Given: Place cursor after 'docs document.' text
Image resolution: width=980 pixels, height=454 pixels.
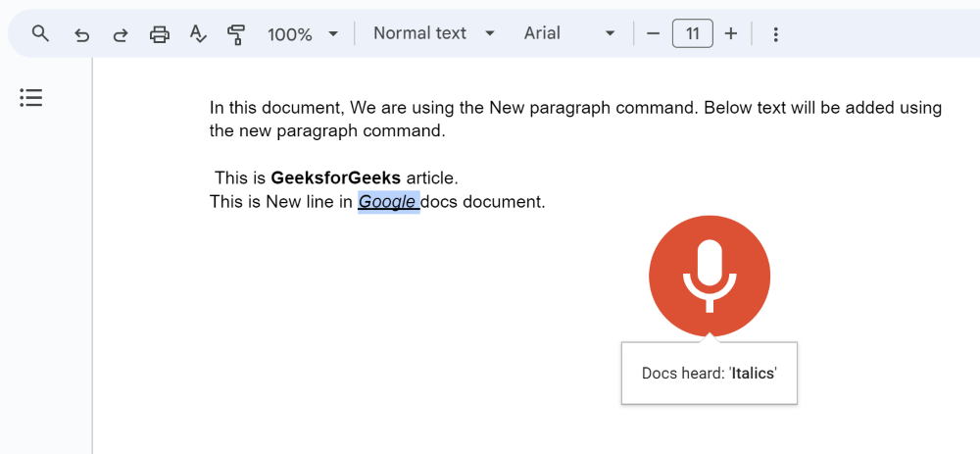Looking at the screenshot, I should click(x=546, y=203).
